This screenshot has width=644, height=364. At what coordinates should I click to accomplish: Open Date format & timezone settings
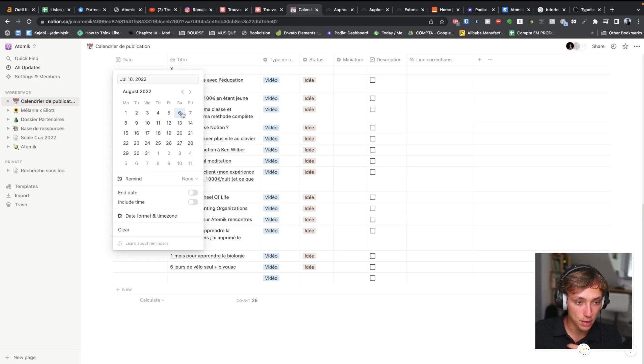(x=151, y=216)
